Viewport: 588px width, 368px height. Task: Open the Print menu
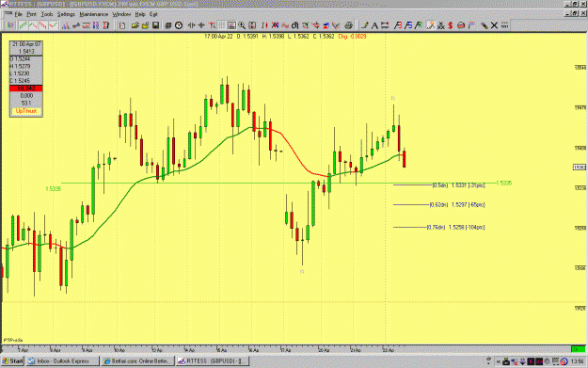click(31, 14)
